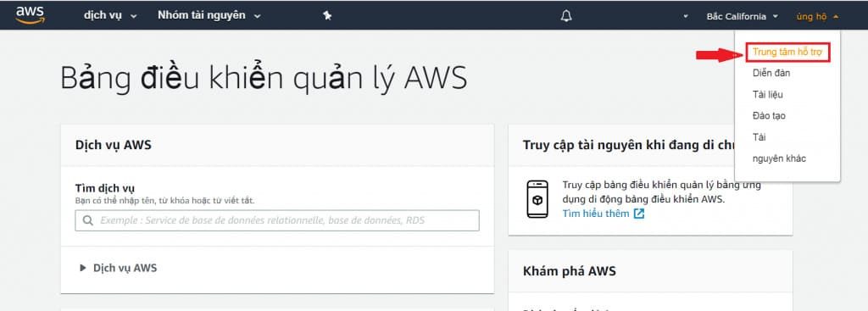The height and width of the screenshot is (311, 868).
Task: Click the AWS logo in the navbar
Action: click(30, 15)
